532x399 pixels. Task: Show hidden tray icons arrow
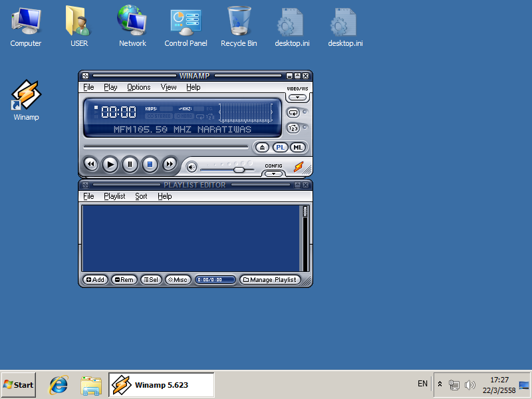[440, 384]
